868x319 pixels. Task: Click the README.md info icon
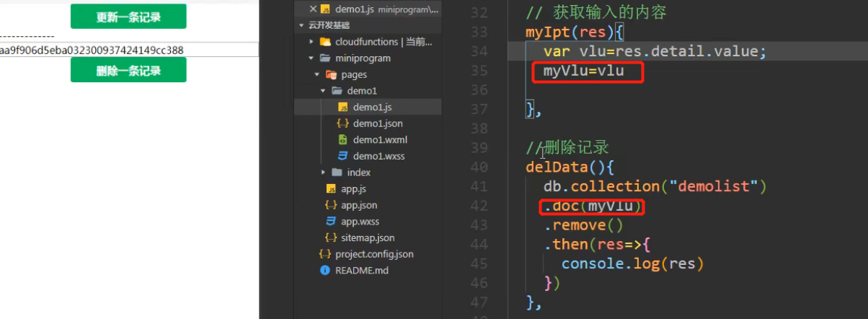pyautogui.click(x=324, y=270)
